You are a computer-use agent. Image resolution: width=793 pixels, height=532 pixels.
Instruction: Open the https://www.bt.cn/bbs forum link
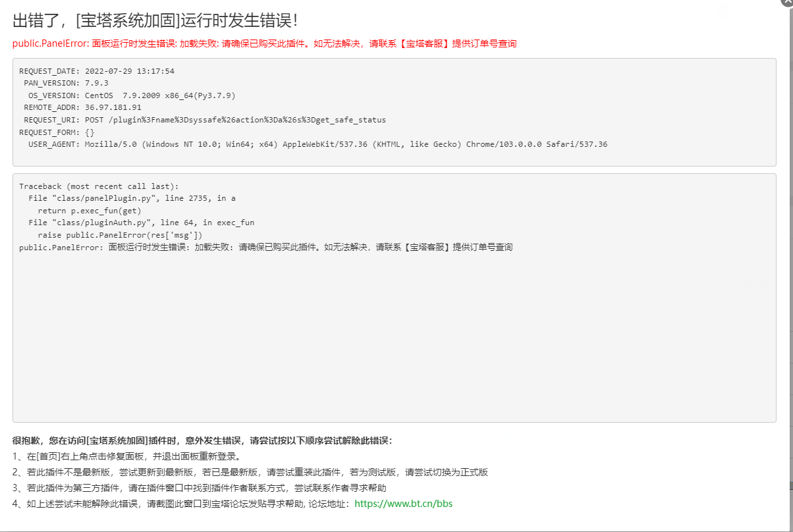coord(403,504)
